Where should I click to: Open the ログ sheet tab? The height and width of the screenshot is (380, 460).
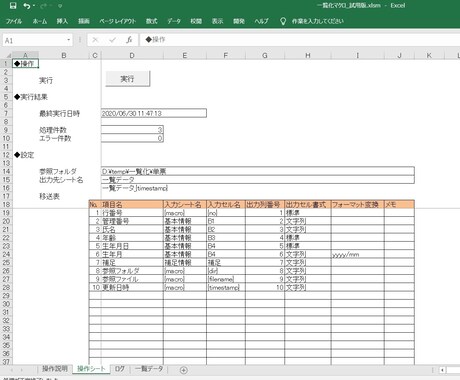(x=120, y=369)
